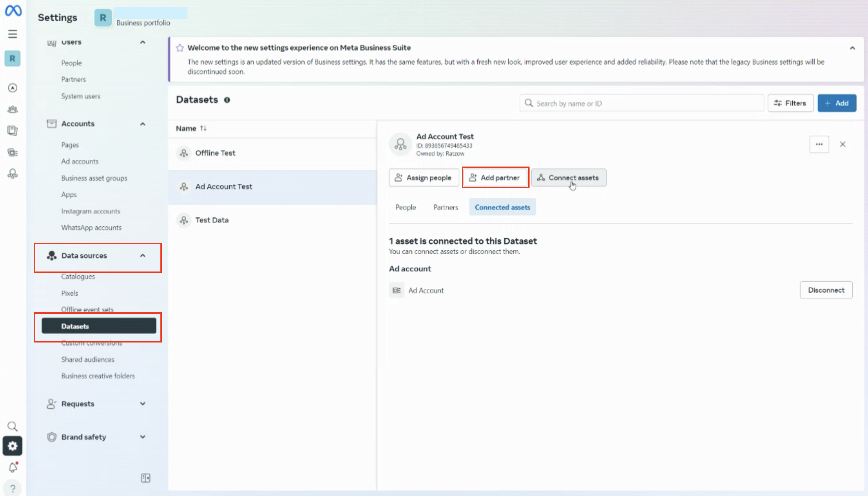Open Ad accounts in sidebar
Viewport: 868px width, 496px height.
[x=80, y=161]
